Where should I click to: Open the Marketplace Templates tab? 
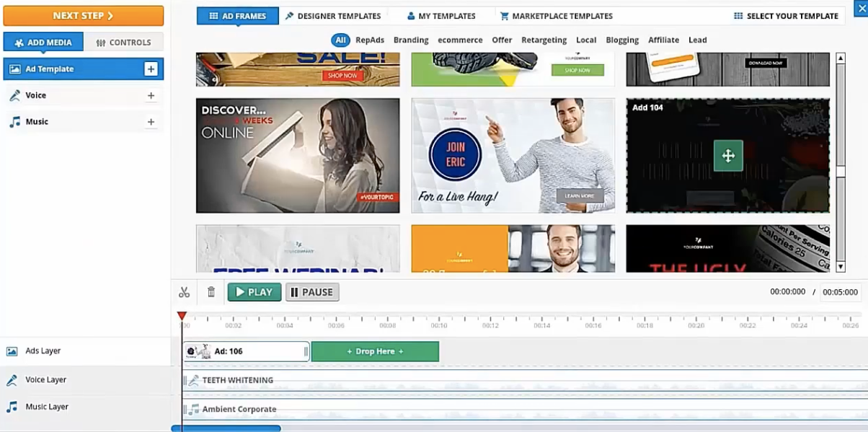(556, 16)
